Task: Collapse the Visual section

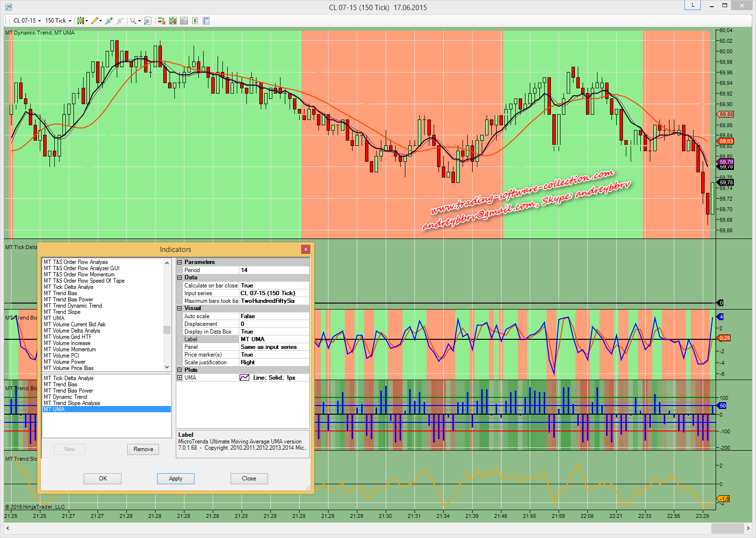Action: pyautogui.click(x=180, y=308)
